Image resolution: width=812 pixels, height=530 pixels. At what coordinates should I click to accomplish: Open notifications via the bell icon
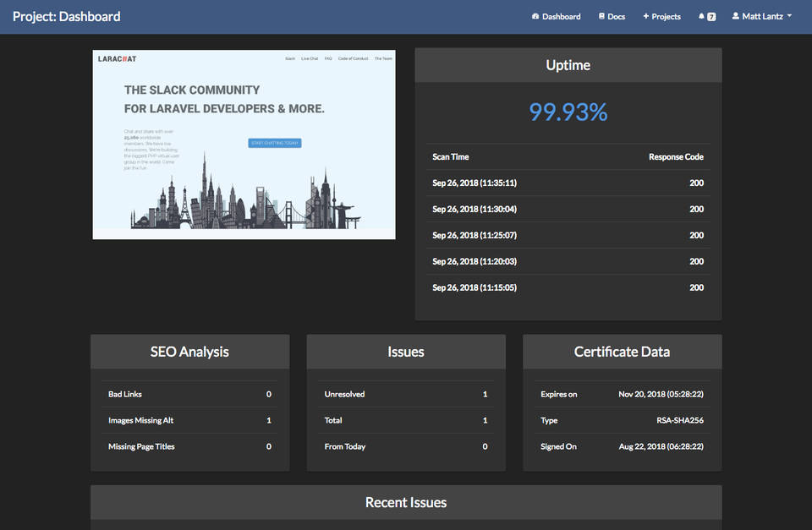701,17
